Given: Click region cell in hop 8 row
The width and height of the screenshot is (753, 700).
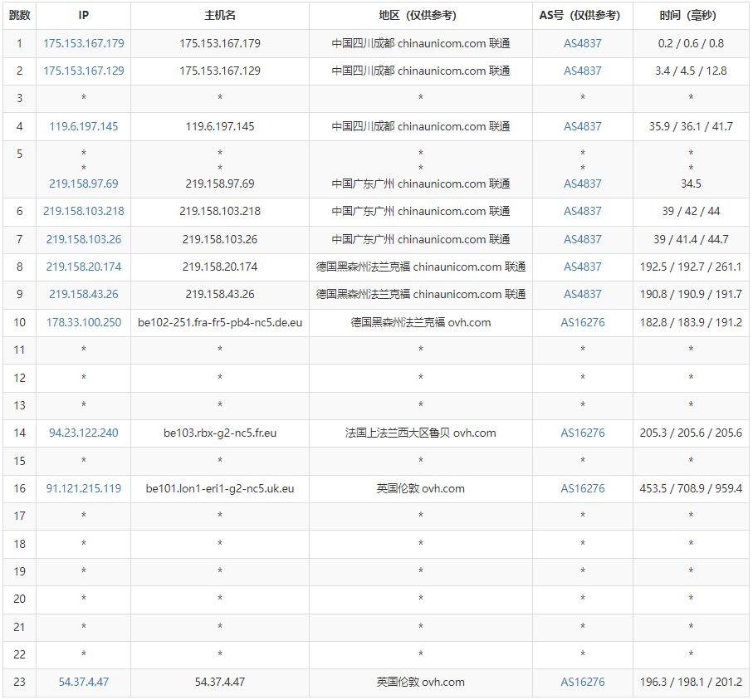Looking at the screenshot, I should click(421, 267).
